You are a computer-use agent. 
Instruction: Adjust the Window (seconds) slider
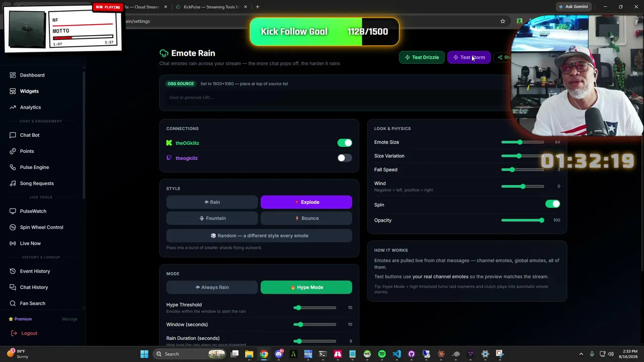pos(315,325)
